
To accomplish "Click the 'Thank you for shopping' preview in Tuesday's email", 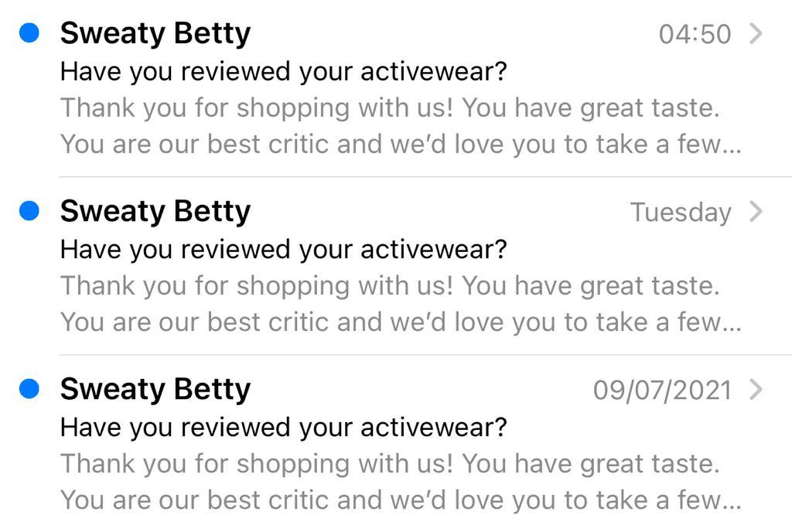I will (390, 286).
